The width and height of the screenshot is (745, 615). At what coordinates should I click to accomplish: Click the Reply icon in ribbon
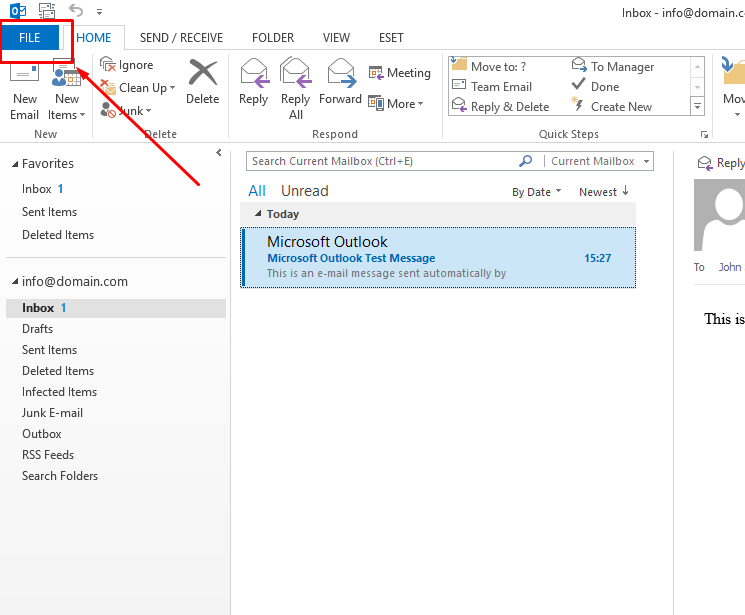[254, 73]
